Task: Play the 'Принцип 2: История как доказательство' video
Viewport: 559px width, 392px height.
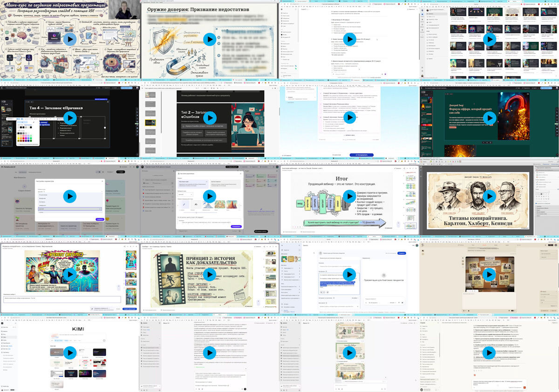Action: [210, 275]
